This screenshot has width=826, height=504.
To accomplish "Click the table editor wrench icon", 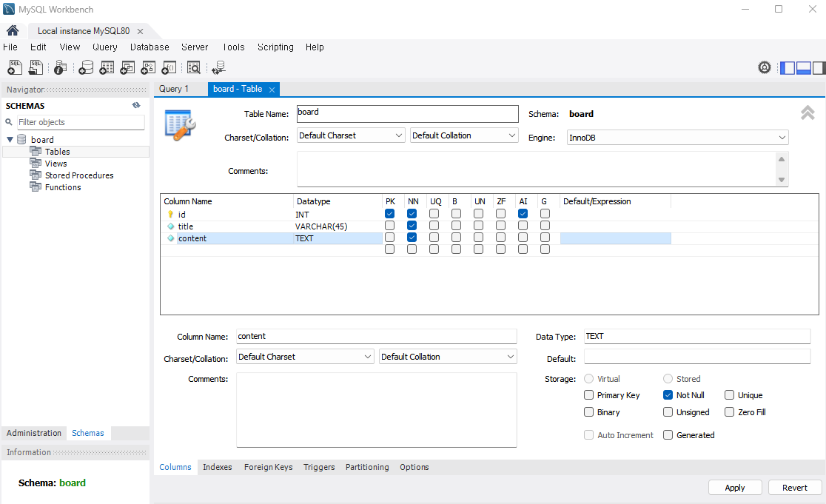I will [180, 125].
